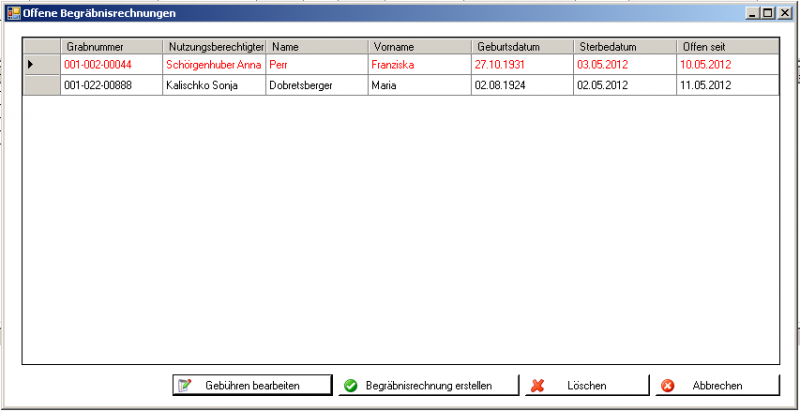
Task: Sort by Sterbedatum column header
Action: (x=624, y=47)
